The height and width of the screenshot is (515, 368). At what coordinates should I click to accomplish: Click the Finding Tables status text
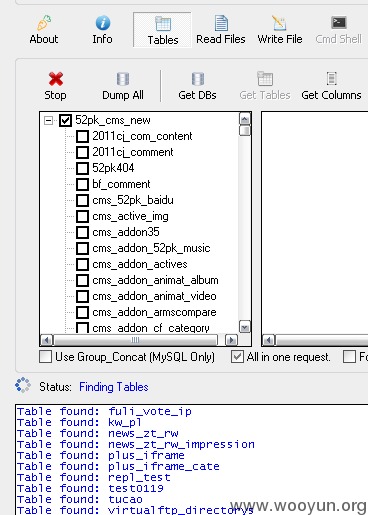click(x=114, y=387)
